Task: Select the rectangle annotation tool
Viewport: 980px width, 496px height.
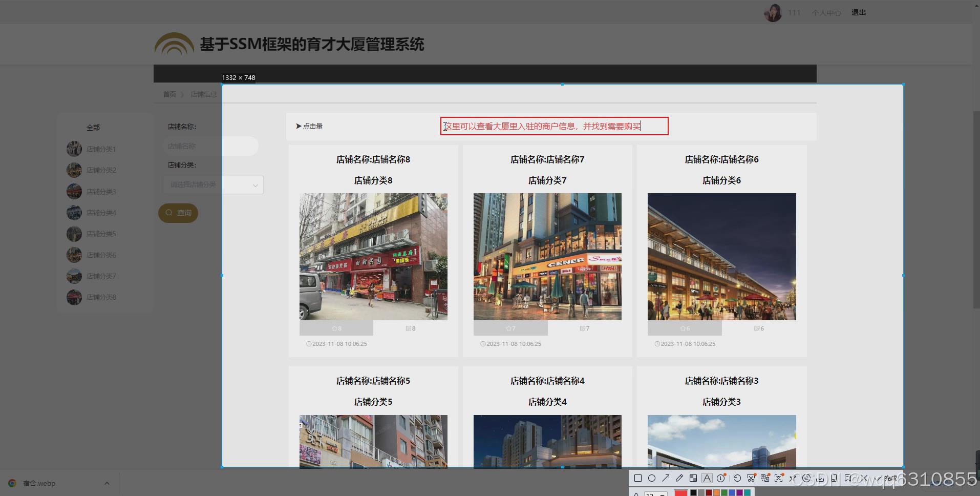Action: point(638,478)
